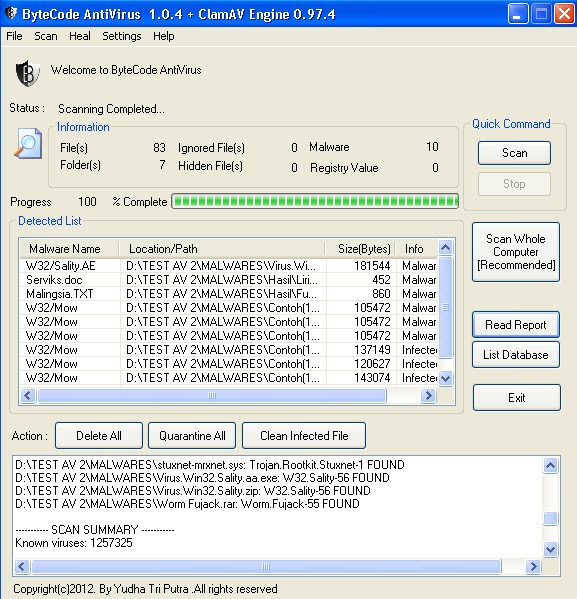Click the size value 181544

point(372,266)
